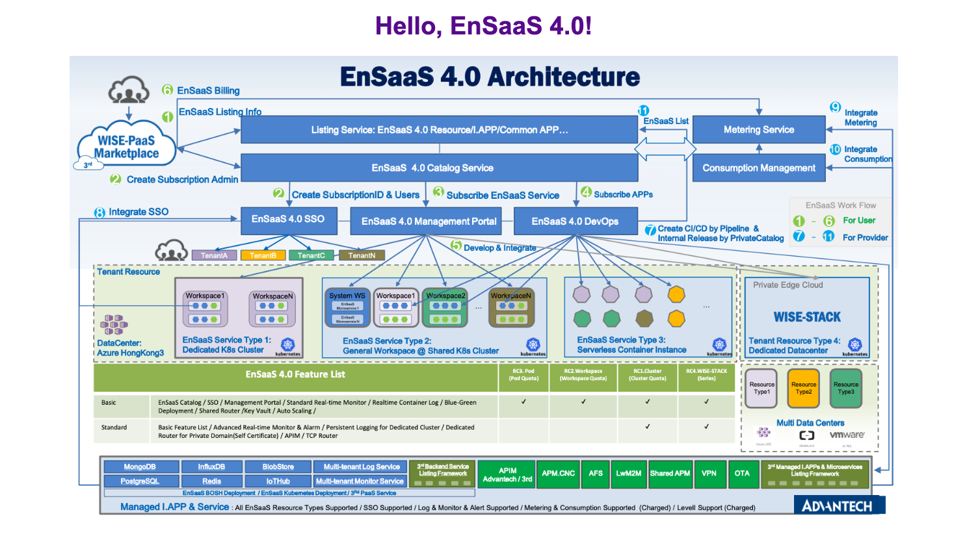Click the RC3. Pod column header
This screenshot has width=980, height=536.
point(523,377)
